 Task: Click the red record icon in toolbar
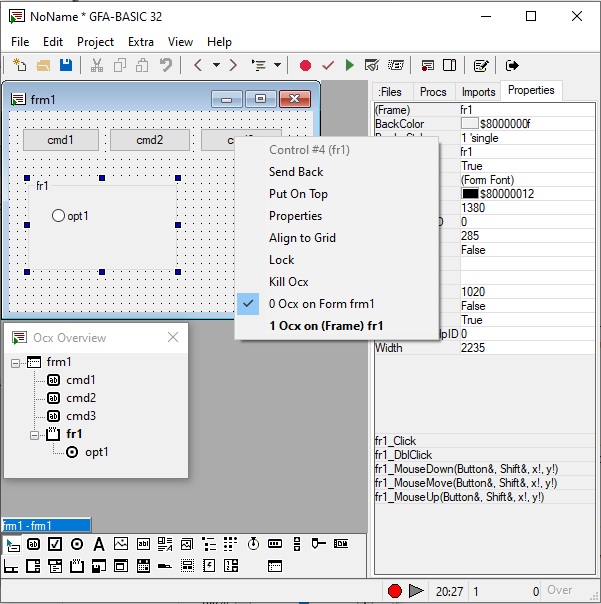(x=305, y=65)
